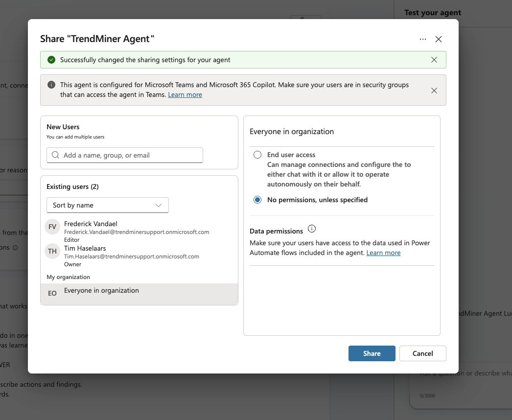Image resolution: width=512 pixels, height=420 pixels.
Task: Click Frederick Vandael's email address
Action: click(x=137, y=232)
